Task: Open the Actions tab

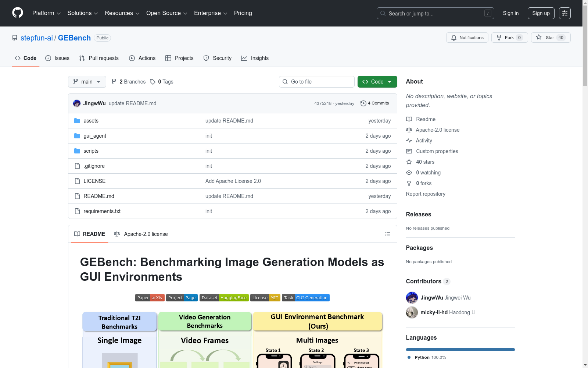Action: (142, 58)
